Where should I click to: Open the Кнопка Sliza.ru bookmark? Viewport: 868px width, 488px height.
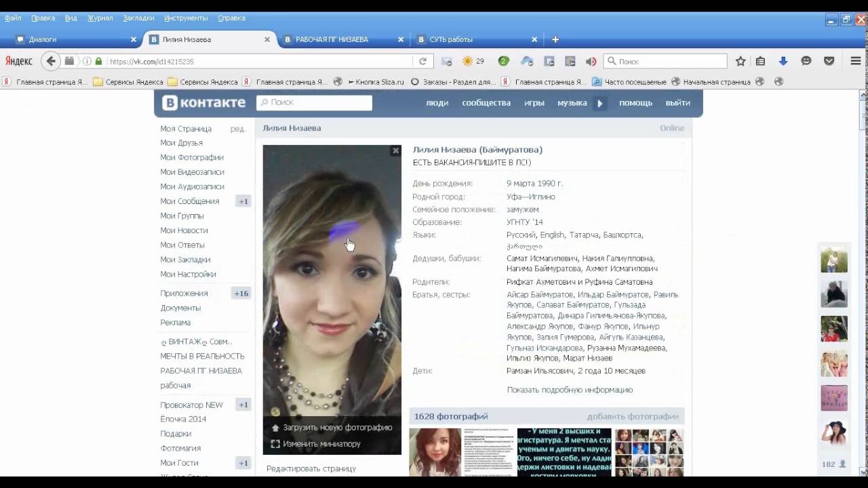pos(376,81)
